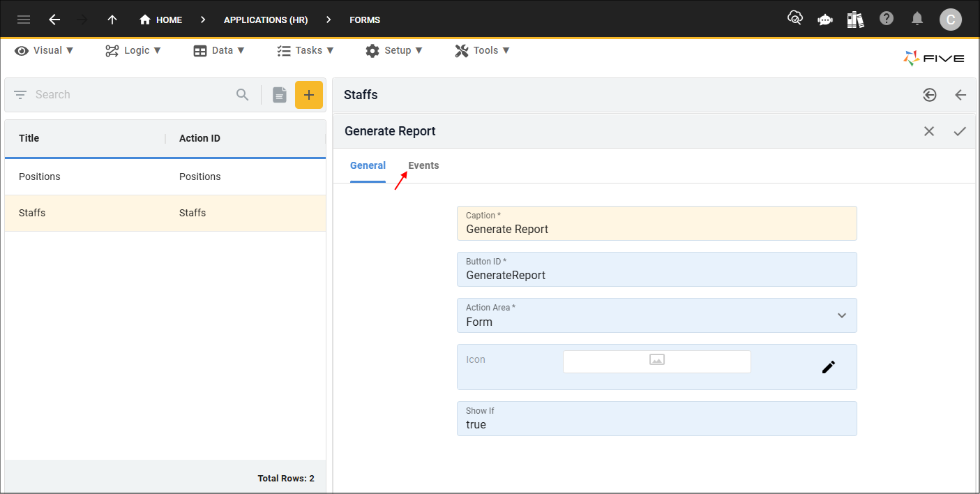Save Generate Report with the checkmark icon
This screenshot has height=494, width=980.
[x=960, y=131]
